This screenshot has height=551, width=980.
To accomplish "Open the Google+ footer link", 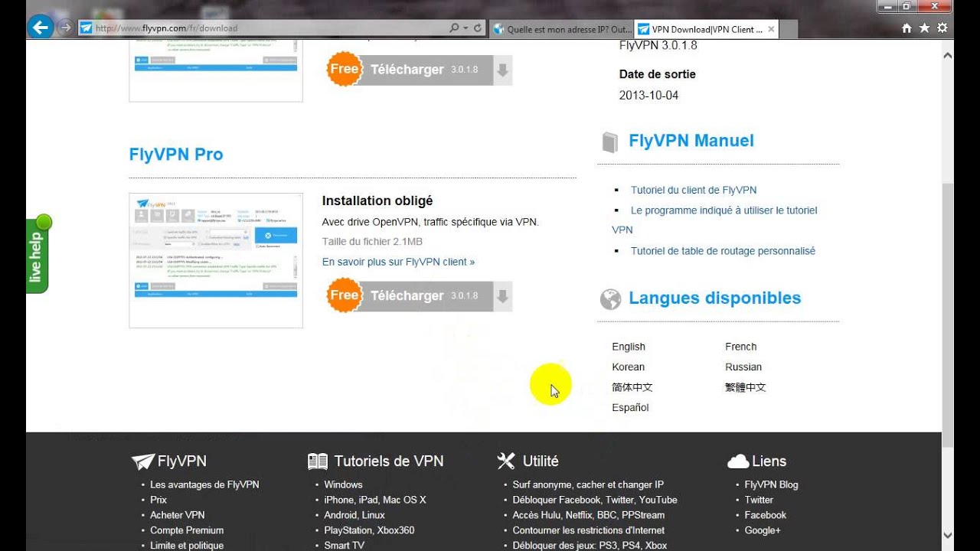I will [x=763, y=530].
